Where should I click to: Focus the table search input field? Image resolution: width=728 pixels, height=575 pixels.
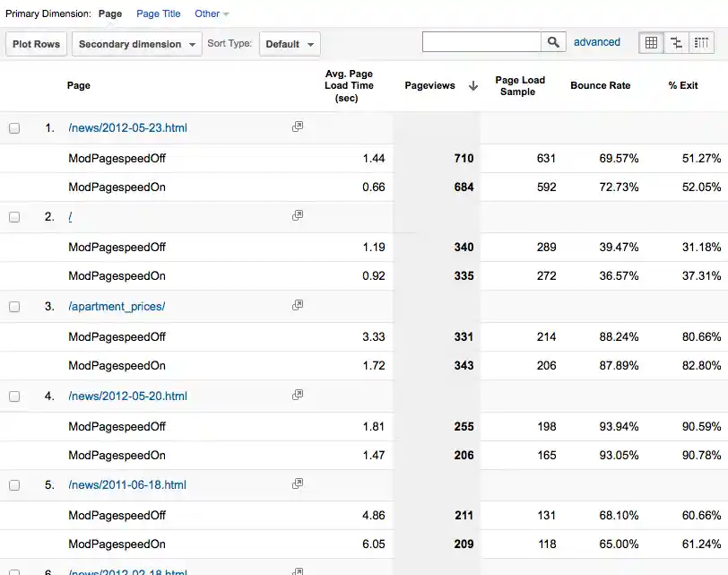[481, 42]
